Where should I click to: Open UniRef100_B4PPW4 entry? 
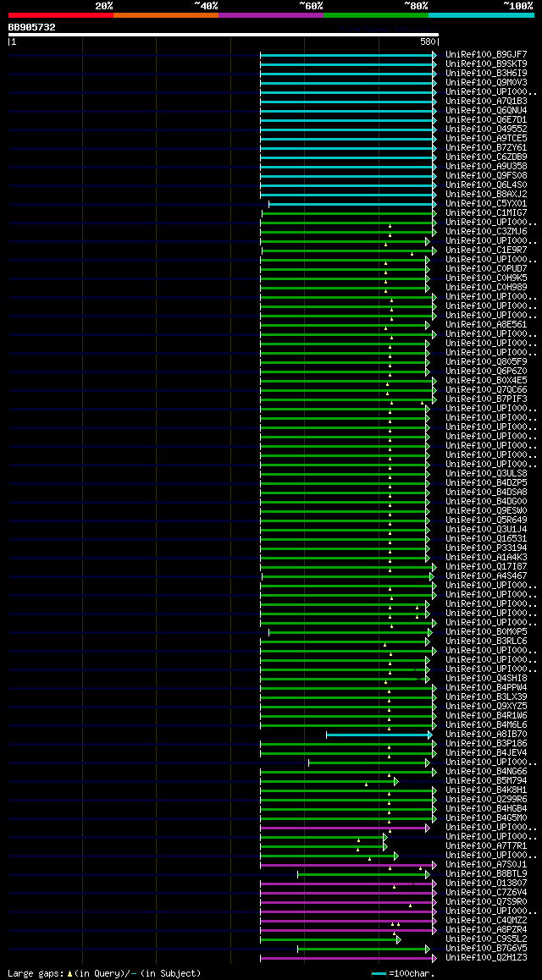[486, 687]
